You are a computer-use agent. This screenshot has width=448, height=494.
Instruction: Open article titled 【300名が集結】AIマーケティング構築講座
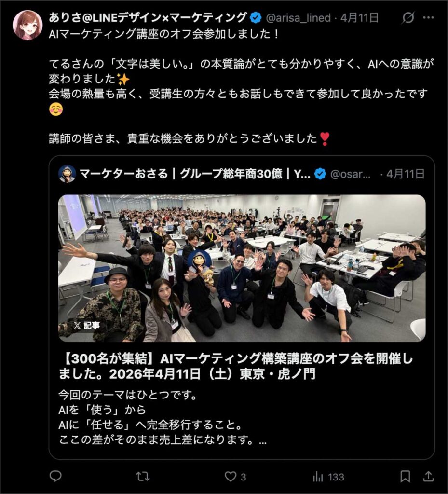click(x=236, y=366)
